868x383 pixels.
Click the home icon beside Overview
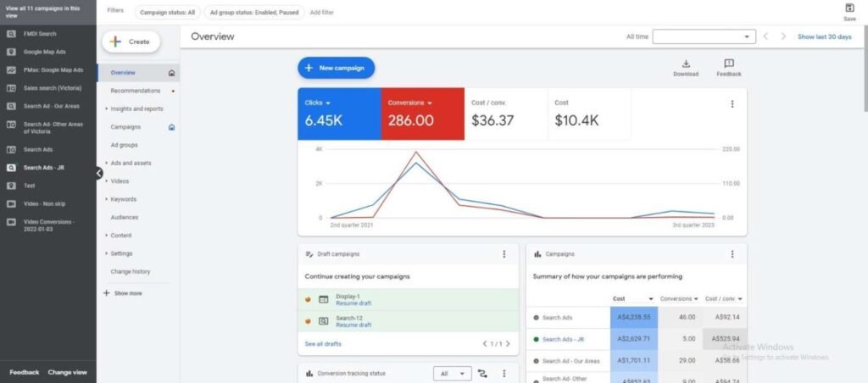pos(171,73)
